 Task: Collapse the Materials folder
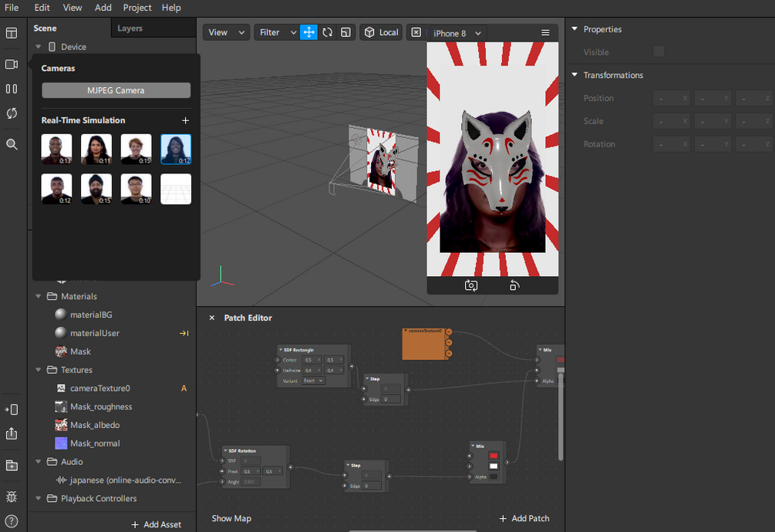[x=38, y=296]
